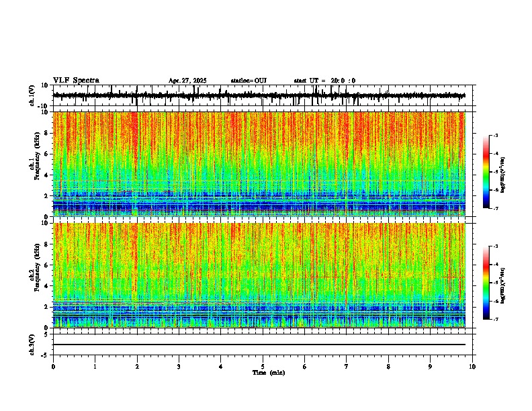Click the "2" tick on the time axis
This screenshot has height=411, width=532.
coord(137,367)
